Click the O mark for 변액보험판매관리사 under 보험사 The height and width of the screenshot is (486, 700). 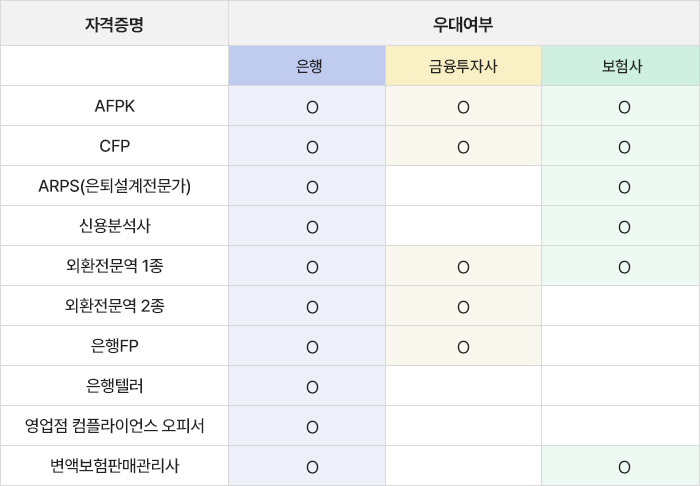(624, 467)
